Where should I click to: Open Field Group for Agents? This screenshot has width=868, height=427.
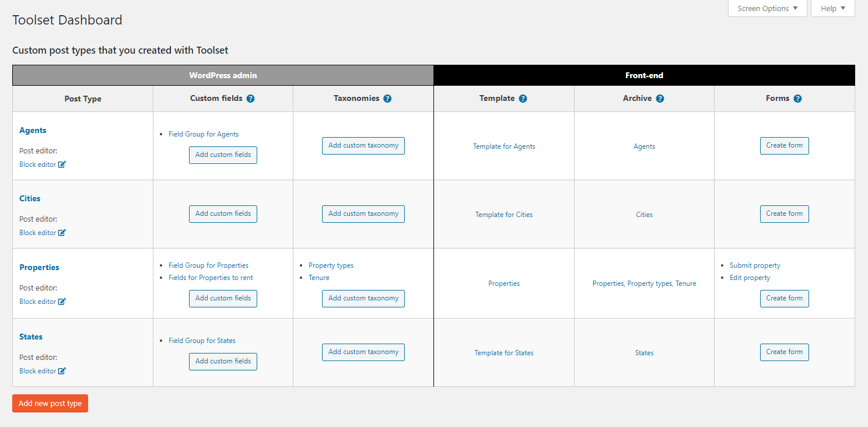204,134
